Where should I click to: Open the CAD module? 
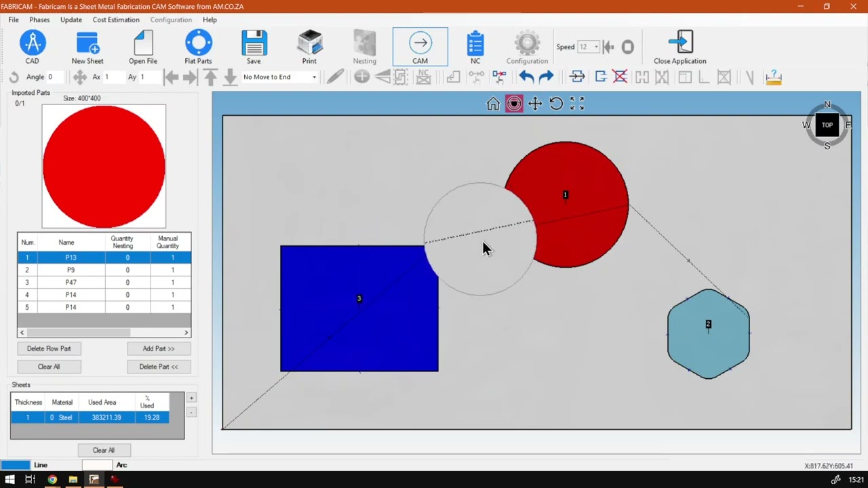pyautogui.click(x=32, y=47)
